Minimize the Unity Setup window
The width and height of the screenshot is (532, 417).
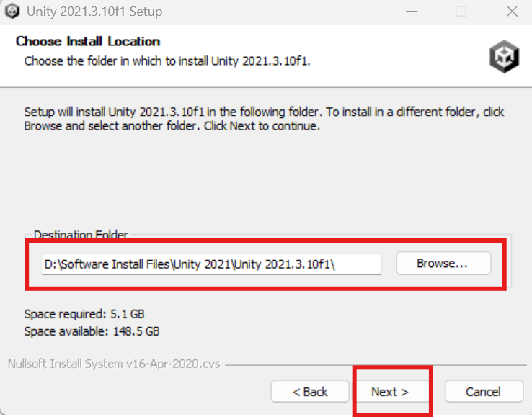point(411,12)
